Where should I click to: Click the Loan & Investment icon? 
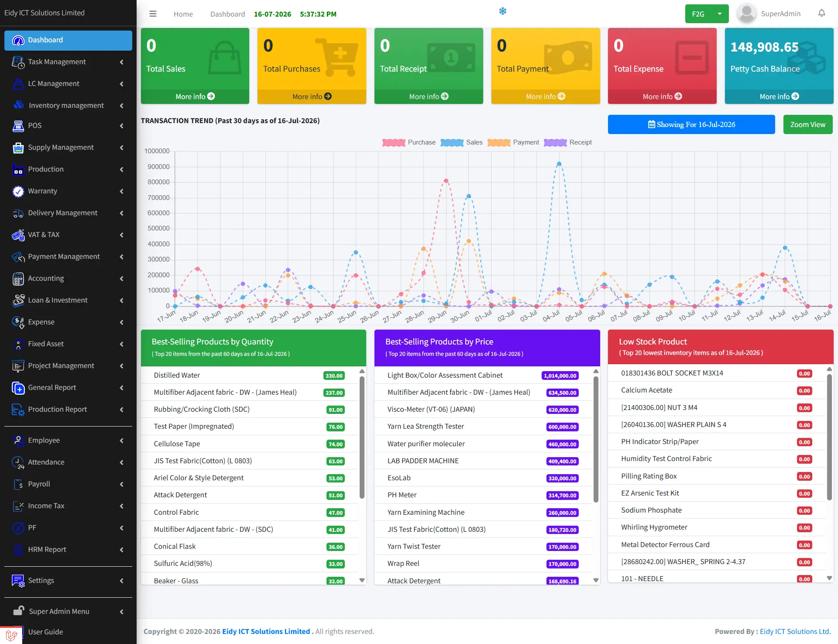coord(18,300)
